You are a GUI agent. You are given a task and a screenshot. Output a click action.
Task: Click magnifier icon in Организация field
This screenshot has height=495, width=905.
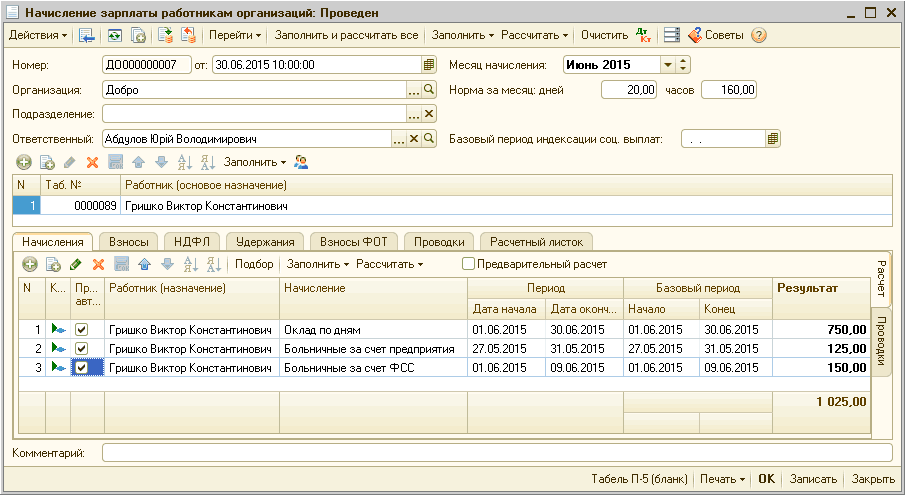[x=429, y=89]
